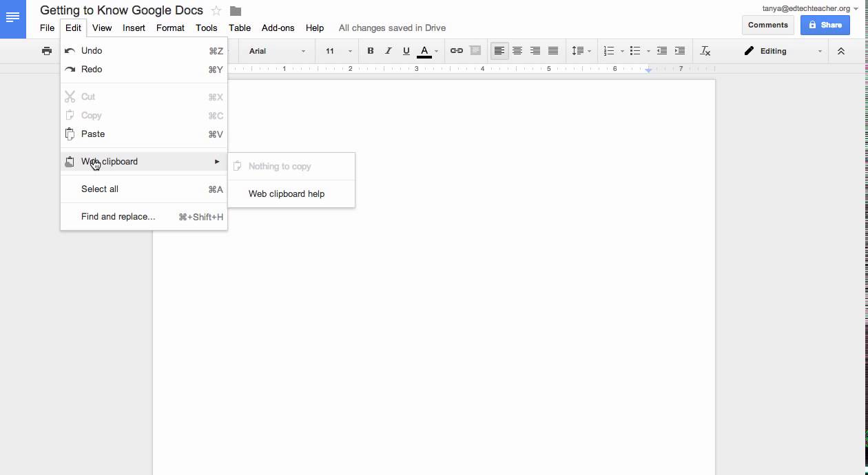
Task: Click the document title Getting to Know Google Docs
Action: [121, 10]
